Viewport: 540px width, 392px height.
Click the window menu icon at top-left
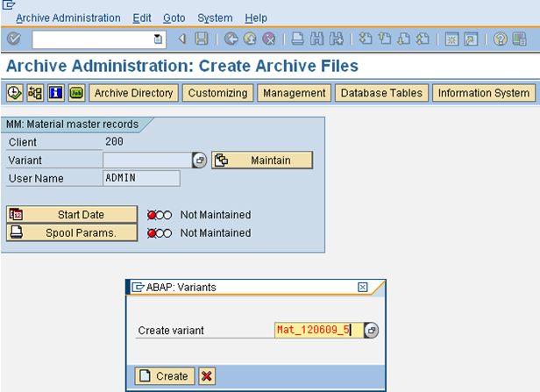[x=9, y=4]
